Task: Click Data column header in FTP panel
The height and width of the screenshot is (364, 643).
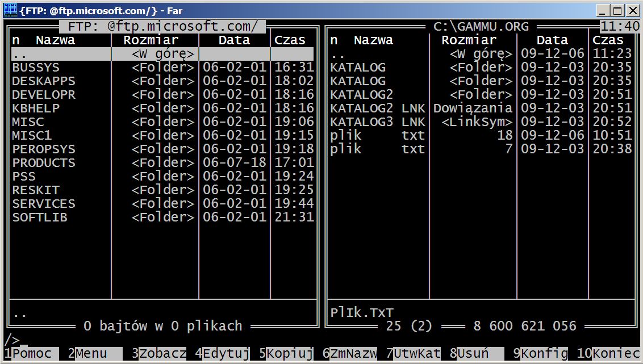Action: click(x=234, y=40)
